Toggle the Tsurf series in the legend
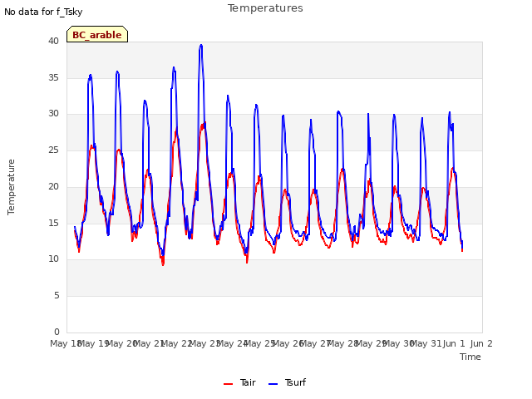 point(287,382)
